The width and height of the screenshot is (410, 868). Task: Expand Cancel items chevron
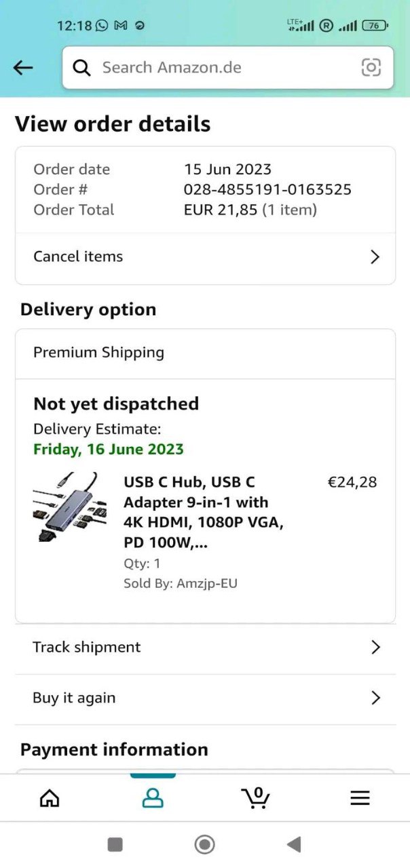(375, 257)
